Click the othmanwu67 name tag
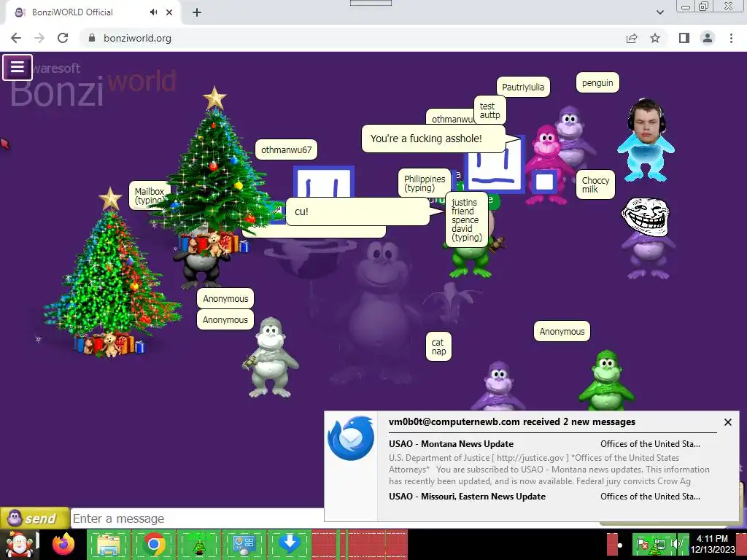This screenshot has height=560, width=747. coord(286,150)
